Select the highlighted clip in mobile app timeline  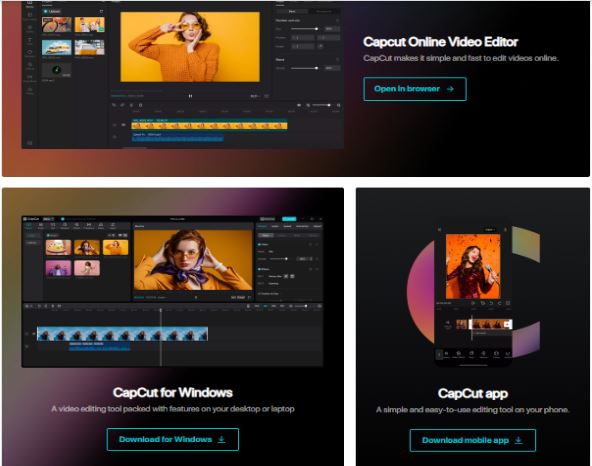(490, 324)
